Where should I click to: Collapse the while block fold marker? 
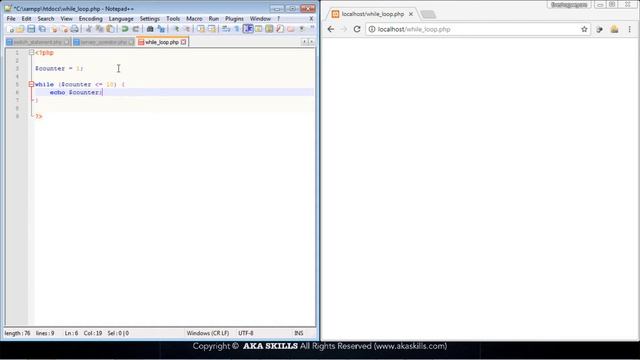[x=31, y=84]
